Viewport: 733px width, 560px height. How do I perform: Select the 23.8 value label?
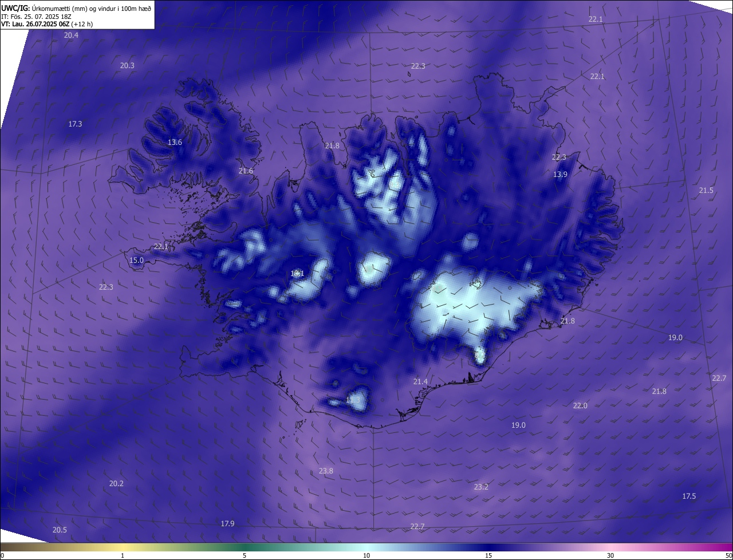click(326, 471)
